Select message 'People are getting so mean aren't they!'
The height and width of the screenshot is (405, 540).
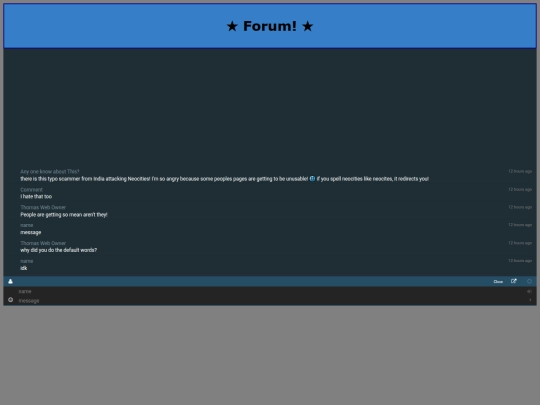[x=64, y=215]
